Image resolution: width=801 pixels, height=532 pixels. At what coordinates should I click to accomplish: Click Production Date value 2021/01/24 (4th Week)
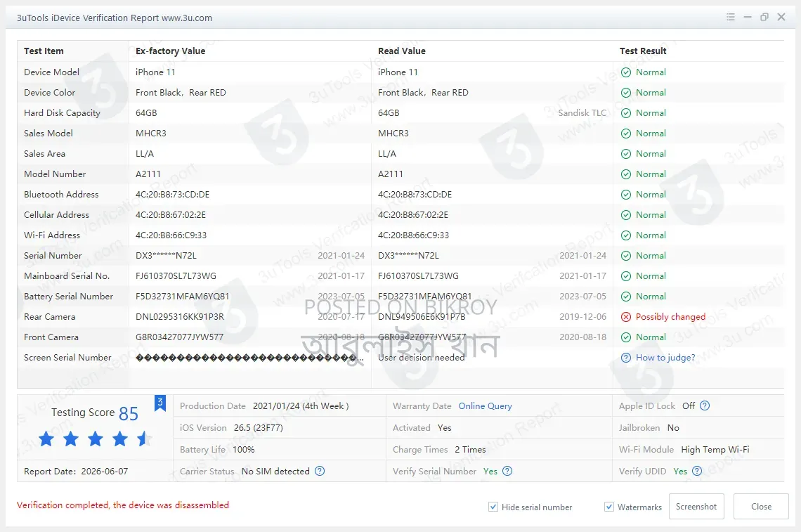301,406
